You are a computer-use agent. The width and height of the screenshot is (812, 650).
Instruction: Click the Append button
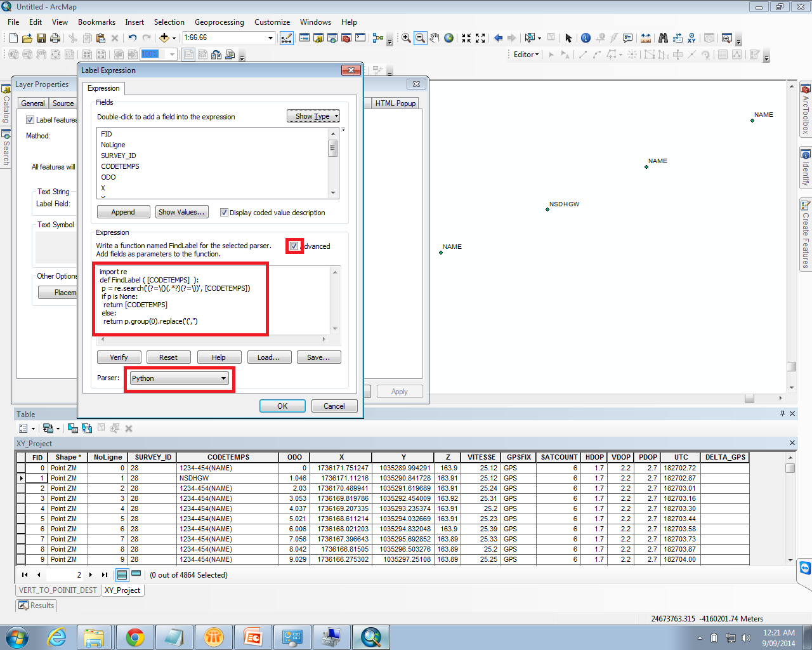[x=123, y=212]
